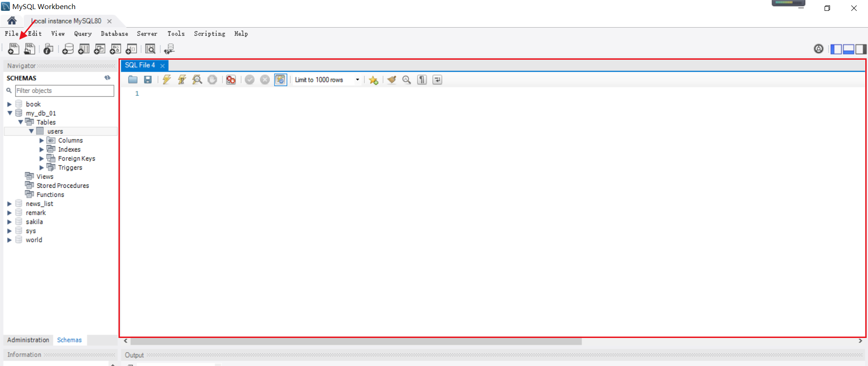Create a new SQL tab for queries
The height and width of the screenshot is (366, 868).
click(14, 49)
